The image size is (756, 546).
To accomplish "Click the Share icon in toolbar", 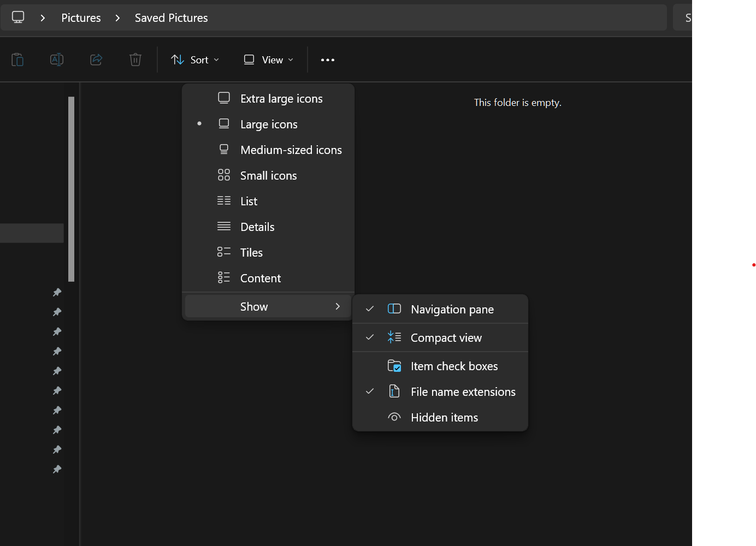I will 96,60.
